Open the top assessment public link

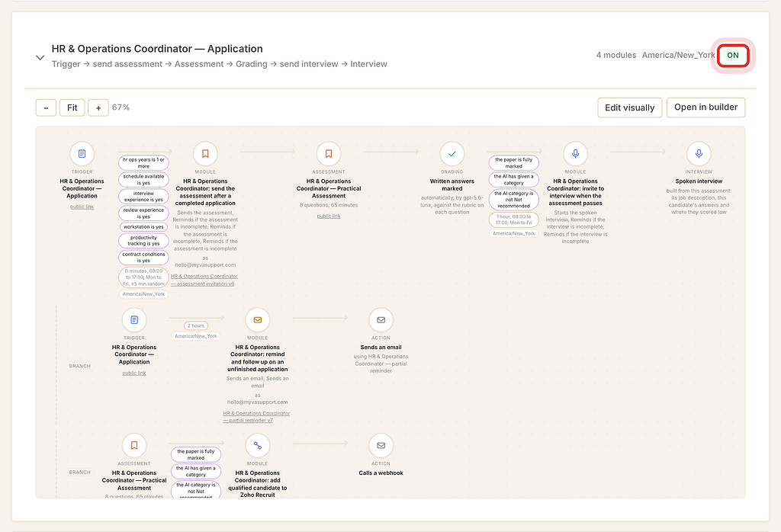pyautogui.click(x=329, y=216)
